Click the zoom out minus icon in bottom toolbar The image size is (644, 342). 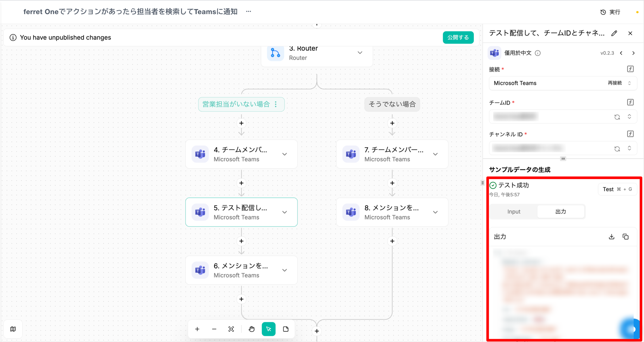pyautogui.click(x=214, y=329)
